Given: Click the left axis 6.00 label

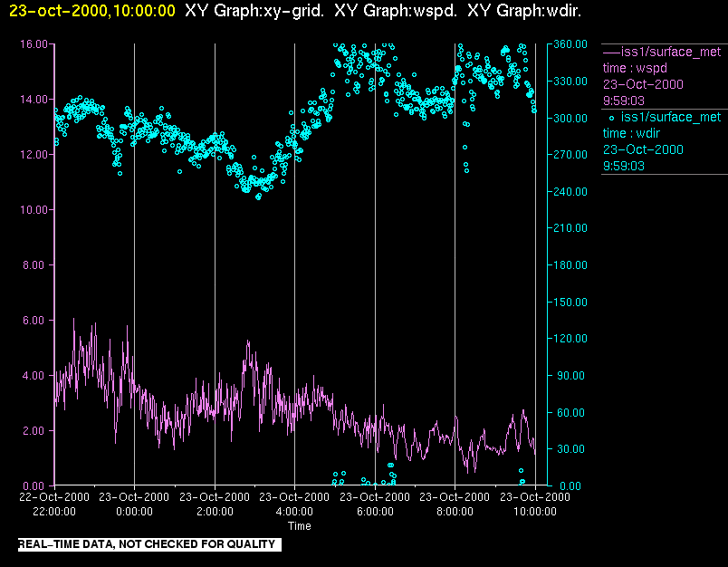Looking at the screenshot, I should point(35,321).
